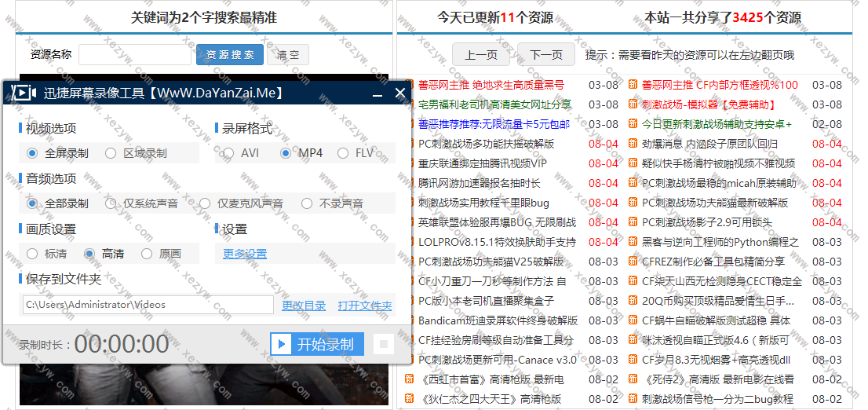Choose 不录声音 to record without audio

(307, 203)
